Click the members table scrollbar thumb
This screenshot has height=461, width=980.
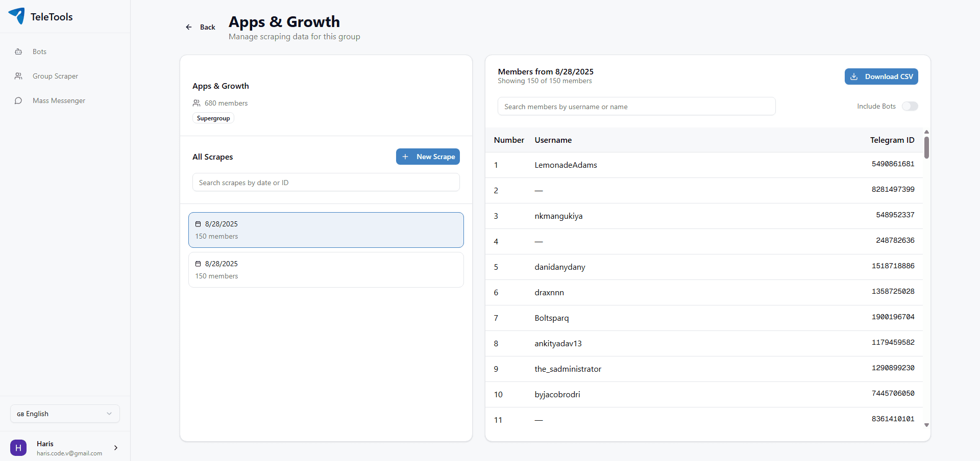click(x=926, y=147)
